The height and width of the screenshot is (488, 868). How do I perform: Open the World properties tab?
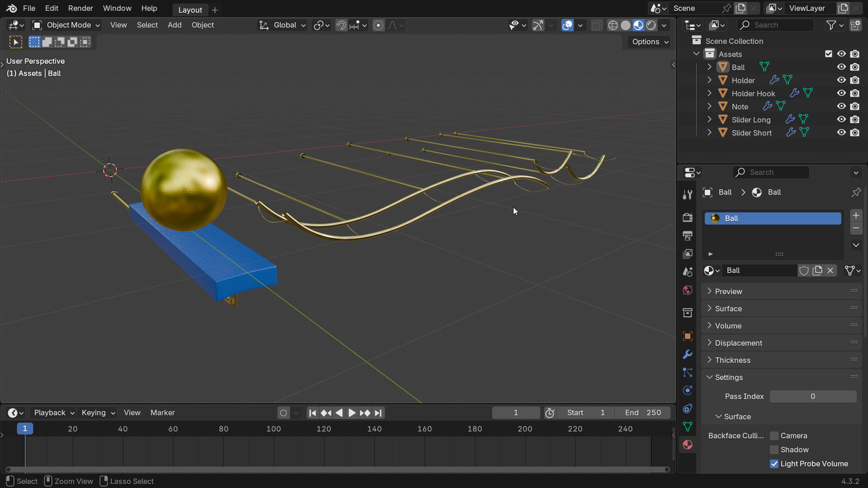687,290
